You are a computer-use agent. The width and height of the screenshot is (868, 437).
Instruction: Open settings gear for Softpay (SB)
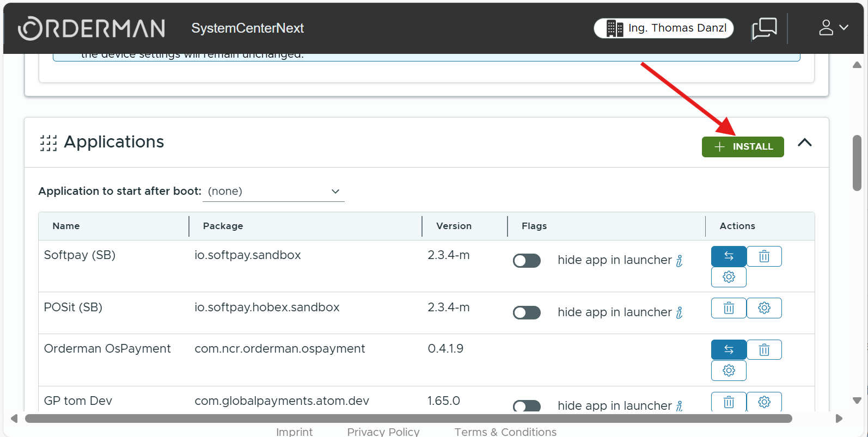click(728, 277)
